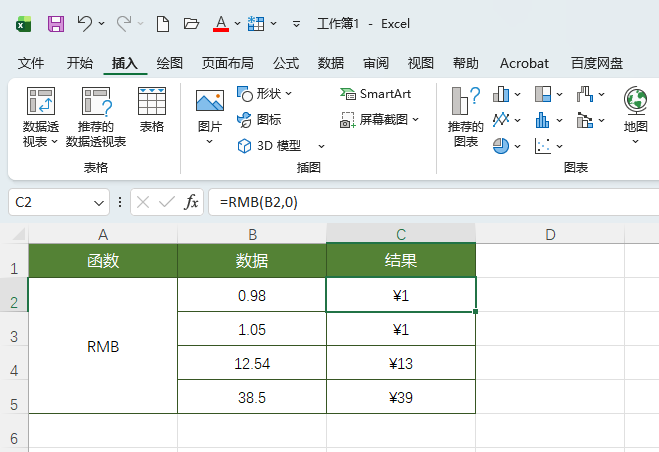Open the borders dropdown arrow in quick access
This screenshot has width=659, height=452.
coord(274,24)
